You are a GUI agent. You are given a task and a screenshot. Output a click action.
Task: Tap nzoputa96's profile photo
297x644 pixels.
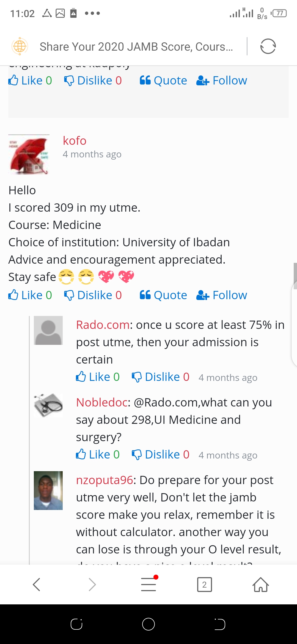[x=48, y=490]
